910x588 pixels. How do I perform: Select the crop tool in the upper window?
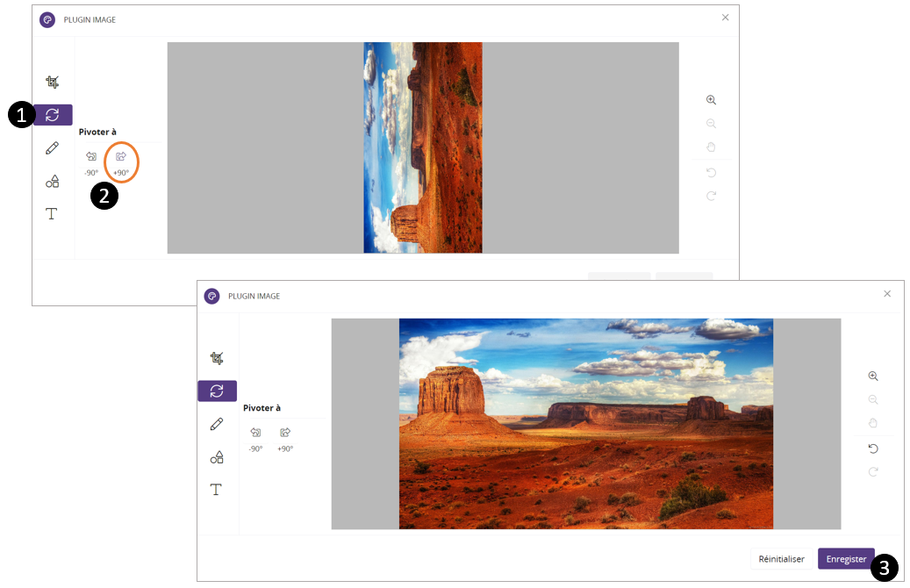[x=53, y=82]
